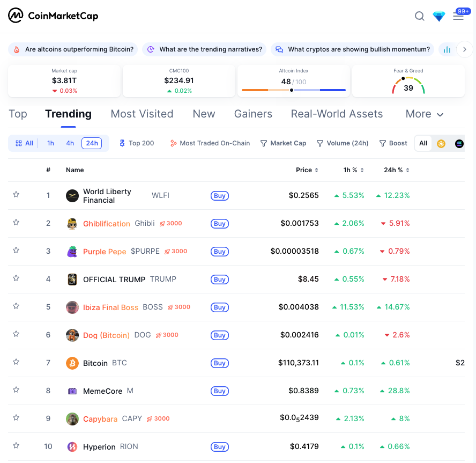Favorite World Liberty Financial with the star

tap(16, 194)
